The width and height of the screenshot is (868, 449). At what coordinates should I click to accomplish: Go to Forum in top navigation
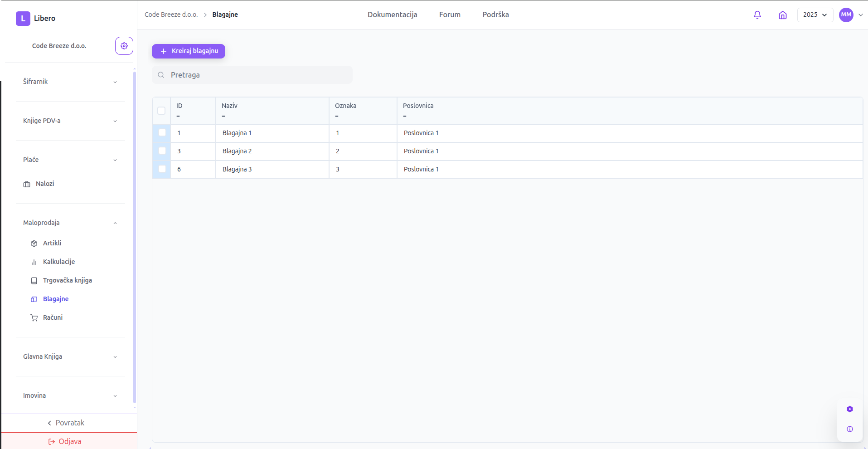pyautogui.click(x=449, y=15)
